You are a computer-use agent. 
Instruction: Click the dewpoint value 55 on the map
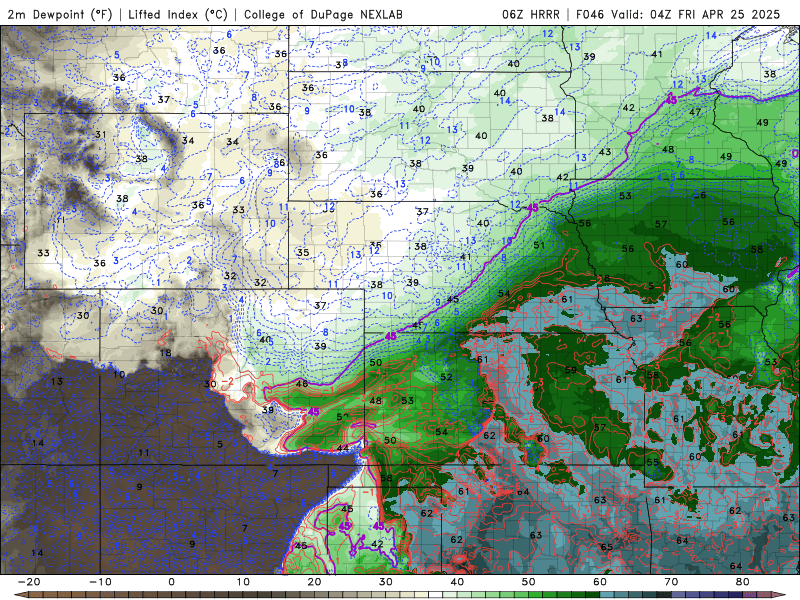[653, 462]
